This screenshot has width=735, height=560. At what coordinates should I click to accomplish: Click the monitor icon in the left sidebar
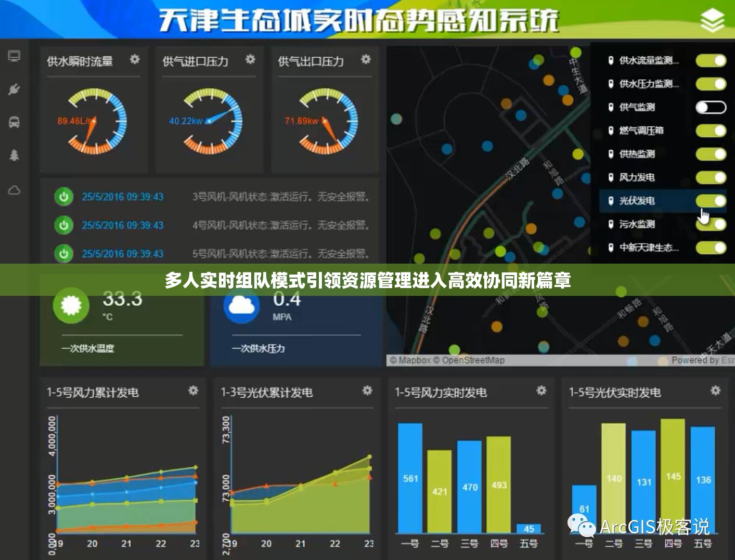[x=14, y=56]
